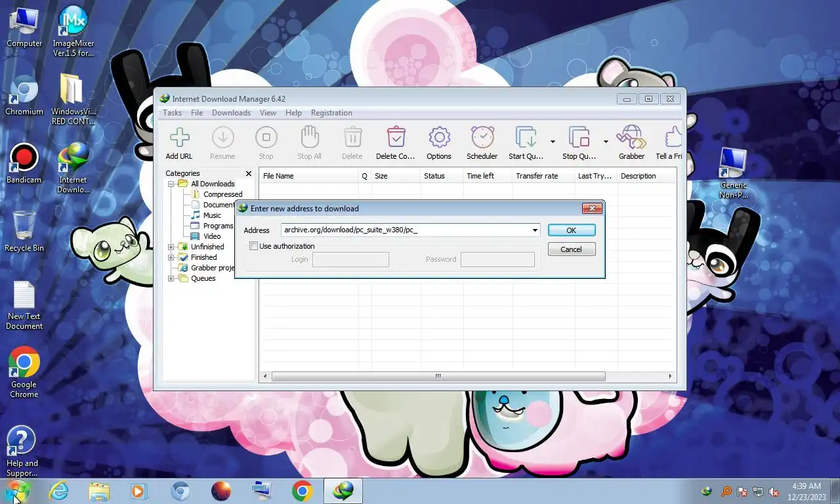Open the Generic Non-P... desktop shortcut
Viewport: 840px width, 504px height.
[733, 173]
